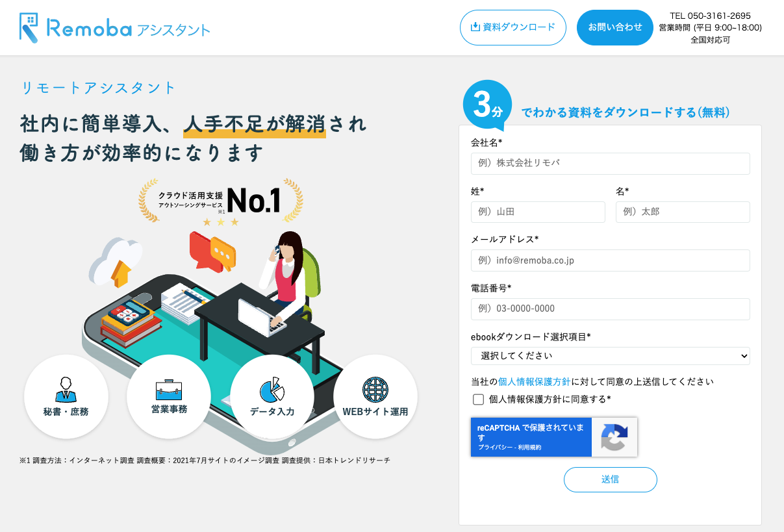Image resolution: width=784 pixels, height=532 pixels.
Task: Select the WEBサイト運用 globe icon
Action: click(x=375, y=390)
